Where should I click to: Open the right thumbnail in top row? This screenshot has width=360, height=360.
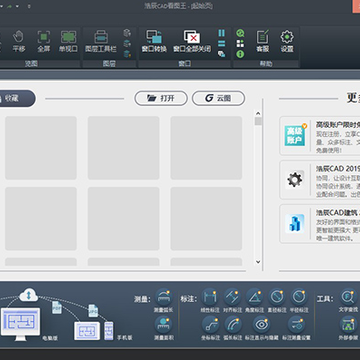206,148
